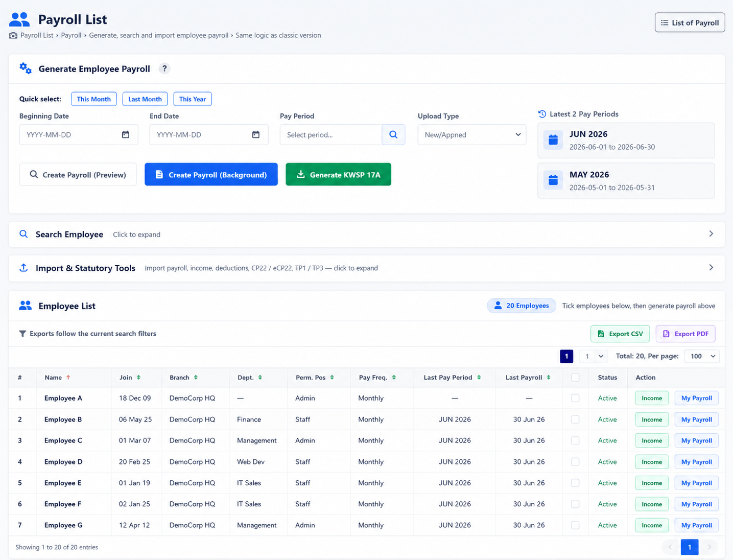This screenshot has width=733, height=560.
Task: Open the End Date calendar picker icon
Action: (x=256, y=134)
